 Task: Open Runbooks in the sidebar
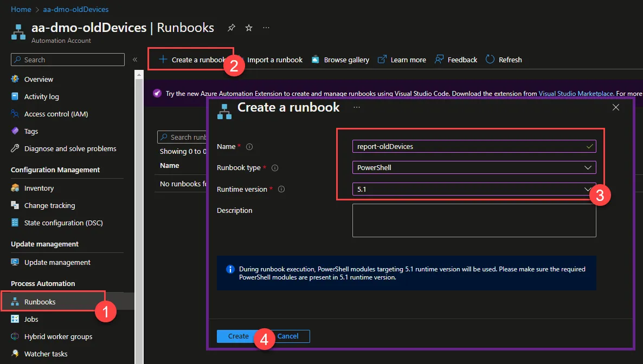(x=40, y=302)
